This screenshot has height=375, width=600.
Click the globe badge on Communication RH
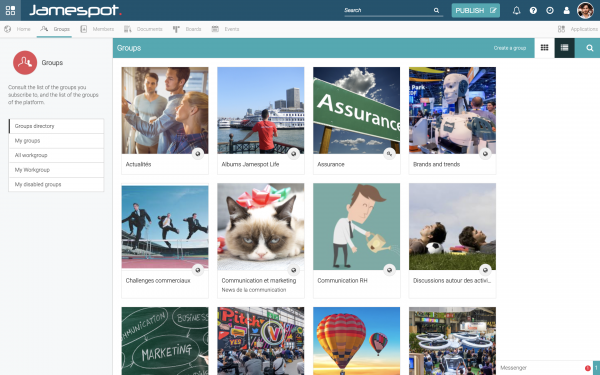click(389, 270)
